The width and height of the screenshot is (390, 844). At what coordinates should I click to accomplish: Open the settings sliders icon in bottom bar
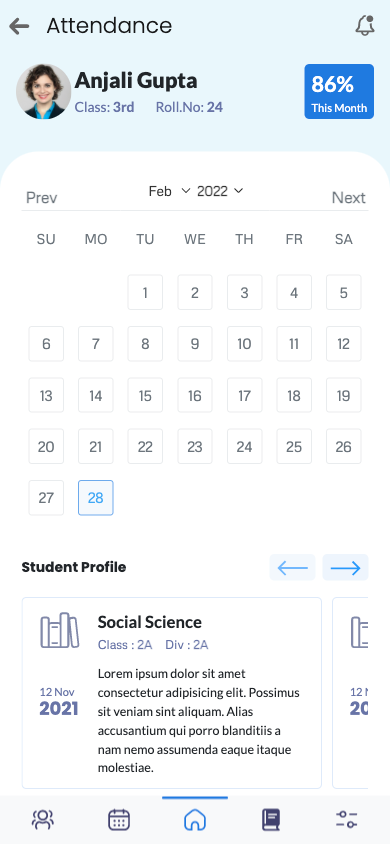346,820
